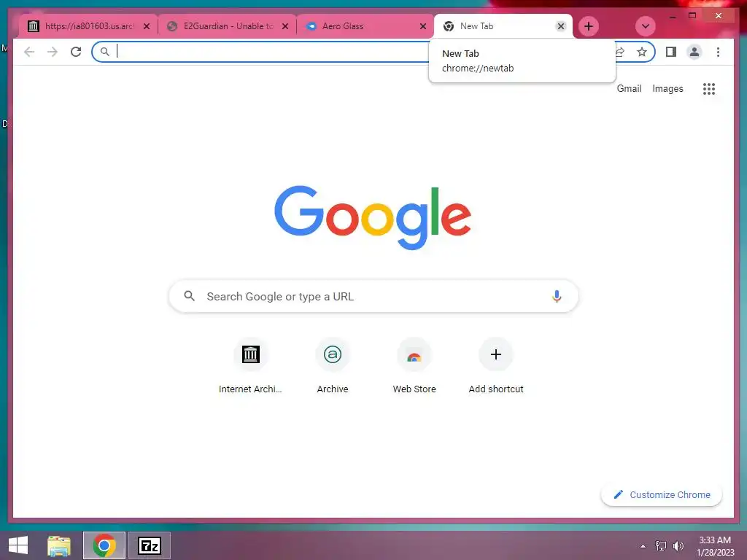747x560 pixels.
Task: Open the taskbar clock showing 3:33 AM
Action: [x=715, y=546]
